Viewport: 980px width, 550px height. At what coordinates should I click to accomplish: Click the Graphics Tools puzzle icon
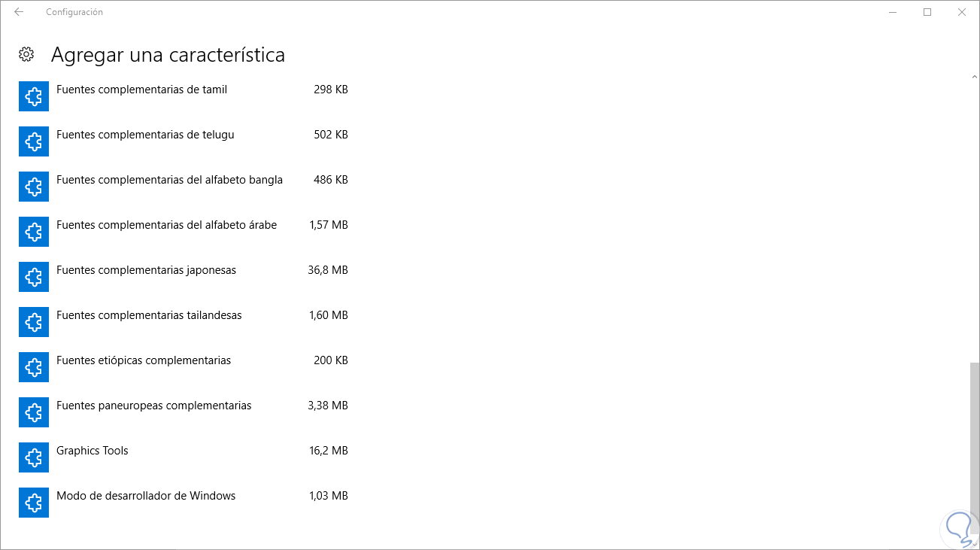(x=34, y=458)
